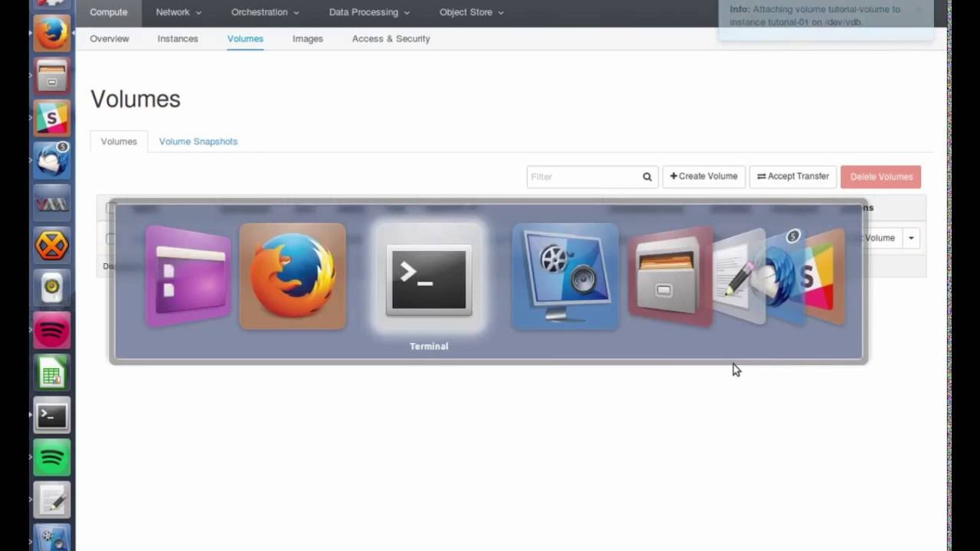Open the Access & Security tab
The height and width of the screenshot is (551, 980).
point(390,38)
